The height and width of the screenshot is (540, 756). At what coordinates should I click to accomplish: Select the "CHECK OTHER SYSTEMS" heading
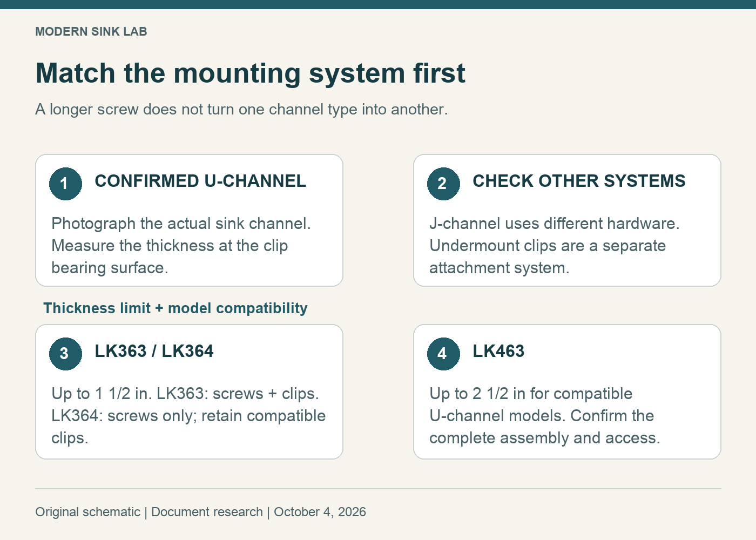tap(579, 181)
